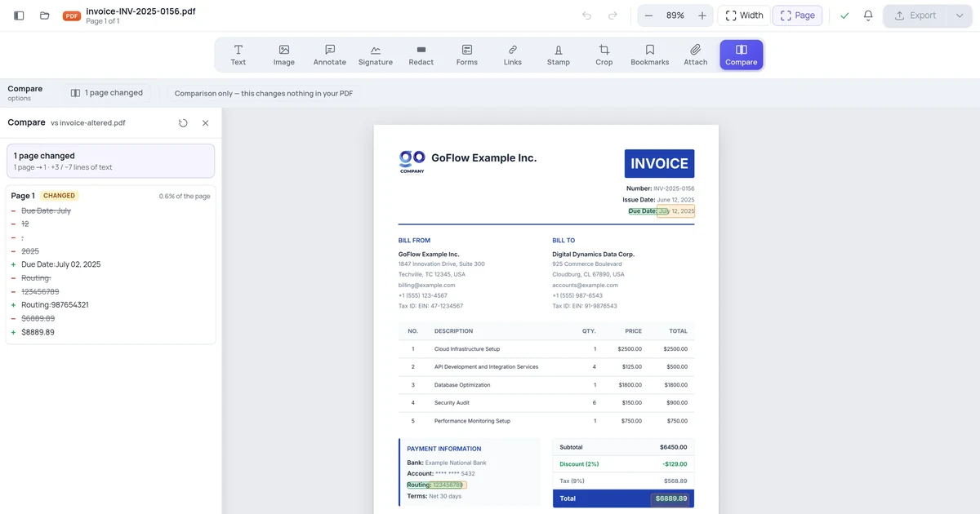Screen dimensions: 980x514
Task: Click the INVOICE title badge
Action: pyautogui.click(x=659, y=163)
